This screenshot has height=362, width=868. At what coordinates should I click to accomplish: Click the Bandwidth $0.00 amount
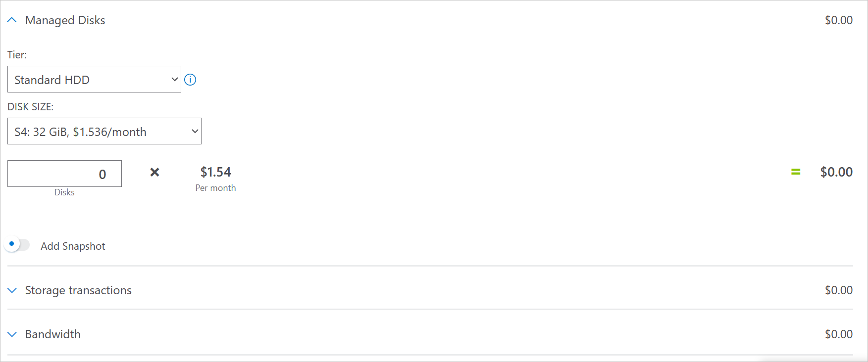coord(838,334)
